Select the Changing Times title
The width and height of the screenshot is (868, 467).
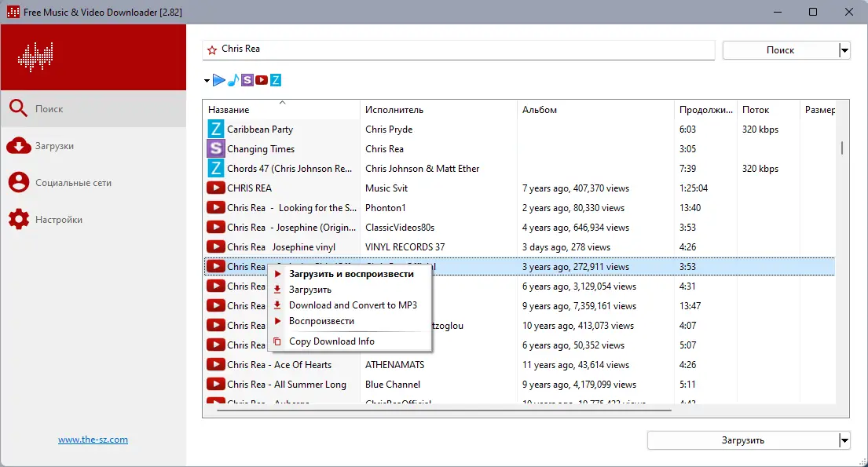point(261,149)
